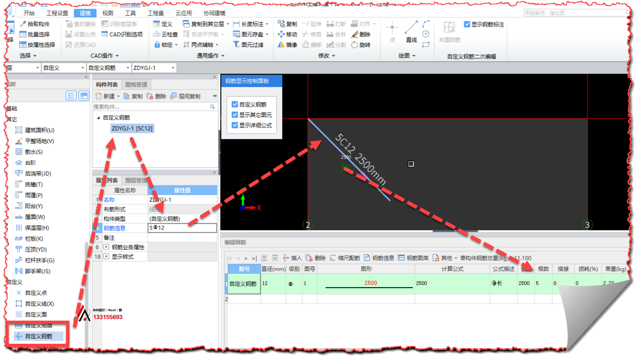Image resolution: width=642 pixels, height=364 pixels.
Task: Expand 显示样式 property row
Action: point(106,257)
